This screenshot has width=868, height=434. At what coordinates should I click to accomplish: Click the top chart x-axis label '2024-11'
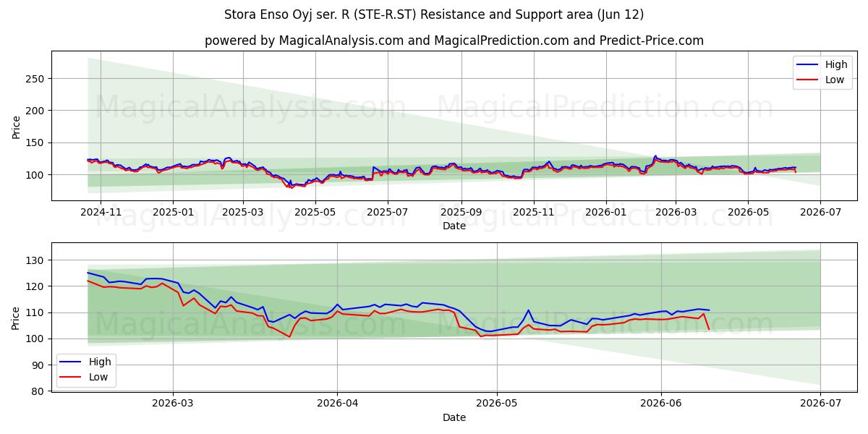100,212
